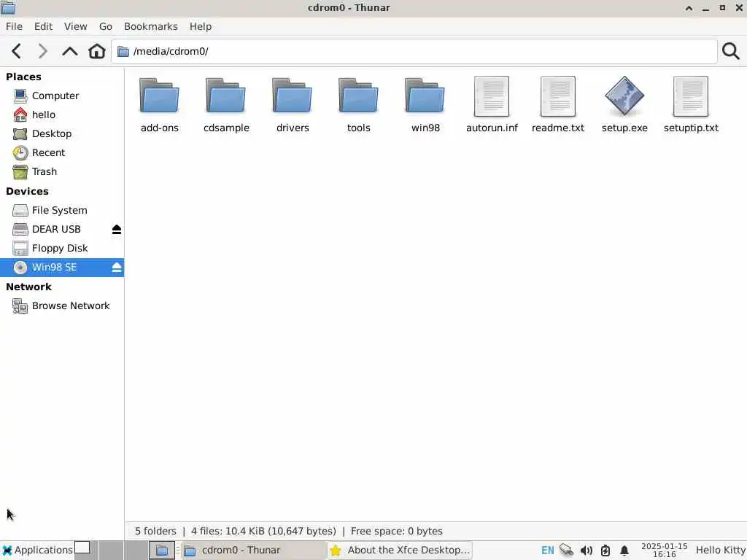Open the Go menu
Image resolution: width=747 pixels, height=560 pixels.
105,27
